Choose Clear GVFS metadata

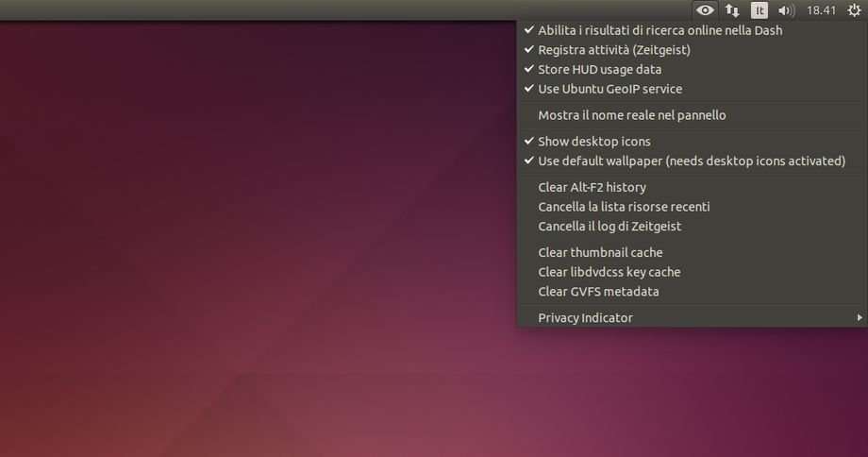pyautogui.click(x=598, y=292)
